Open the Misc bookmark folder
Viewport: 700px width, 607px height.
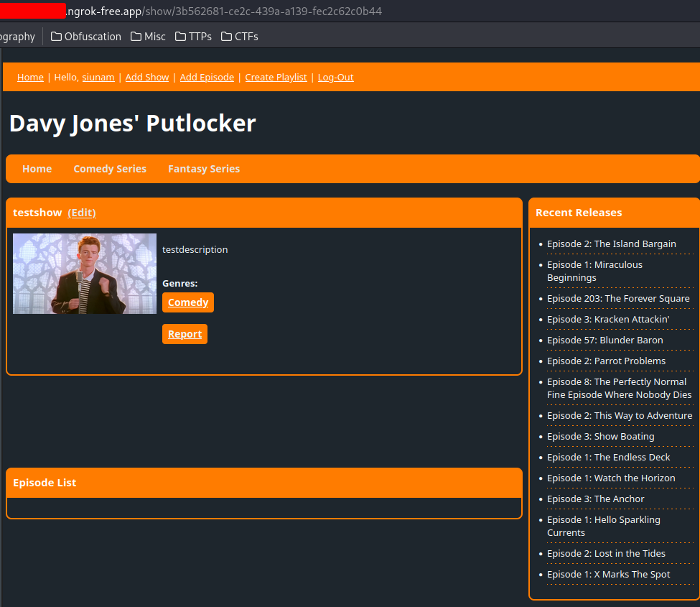pos(148,37)
